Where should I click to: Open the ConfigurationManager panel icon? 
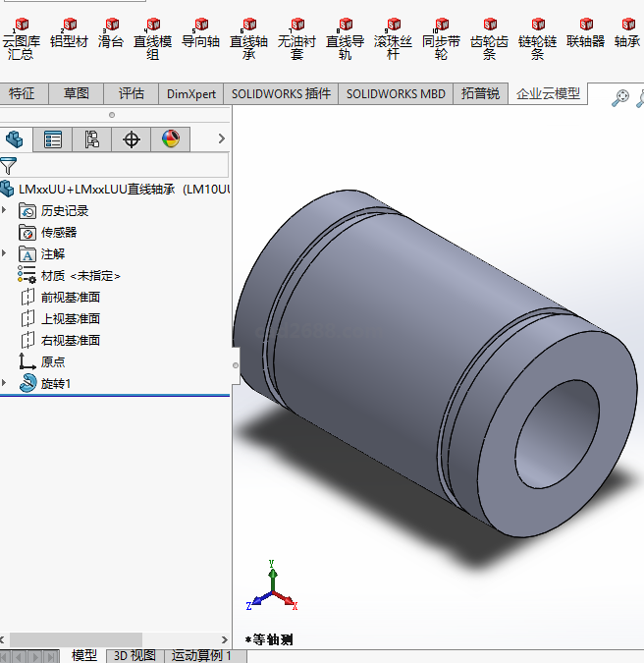click(x=92, y=139)
